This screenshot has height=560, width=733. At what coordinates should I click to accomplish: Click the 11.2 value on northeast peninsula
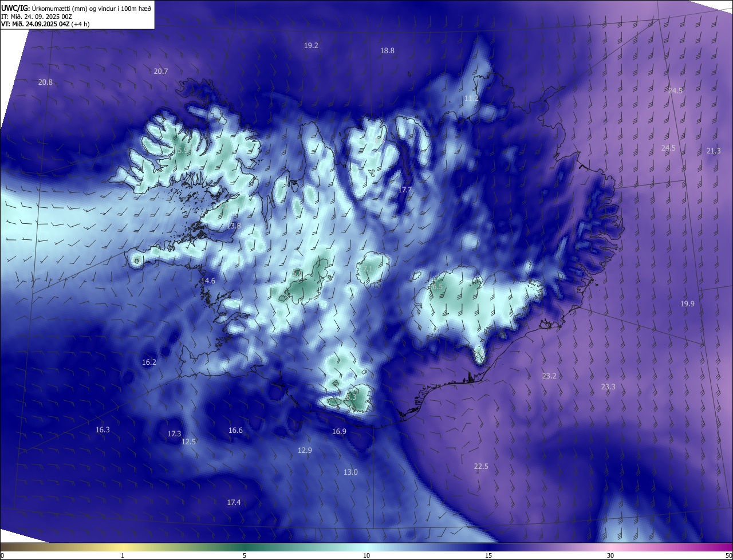point(471,98)
